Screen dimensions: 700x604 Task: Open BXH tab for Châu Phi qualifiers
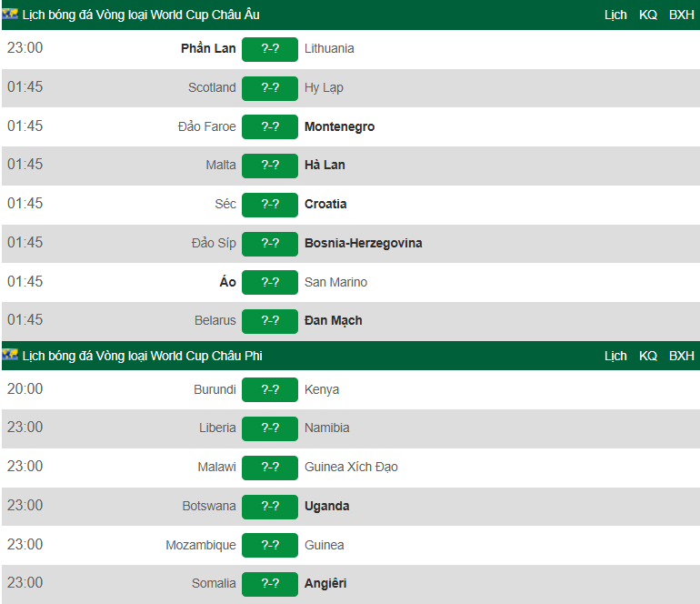pyautogui.click(x=681, y=356)
